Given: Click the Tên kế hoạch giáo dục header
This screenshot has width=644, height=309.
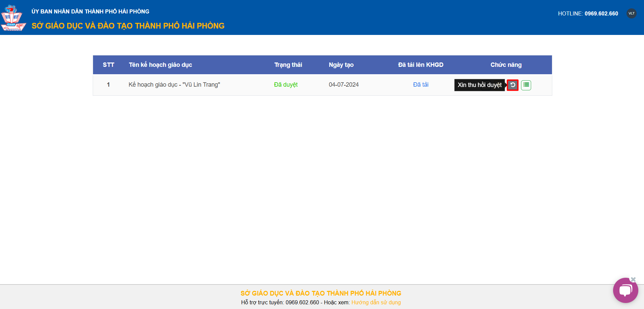Looking at the screenshot, I should 160,65.
